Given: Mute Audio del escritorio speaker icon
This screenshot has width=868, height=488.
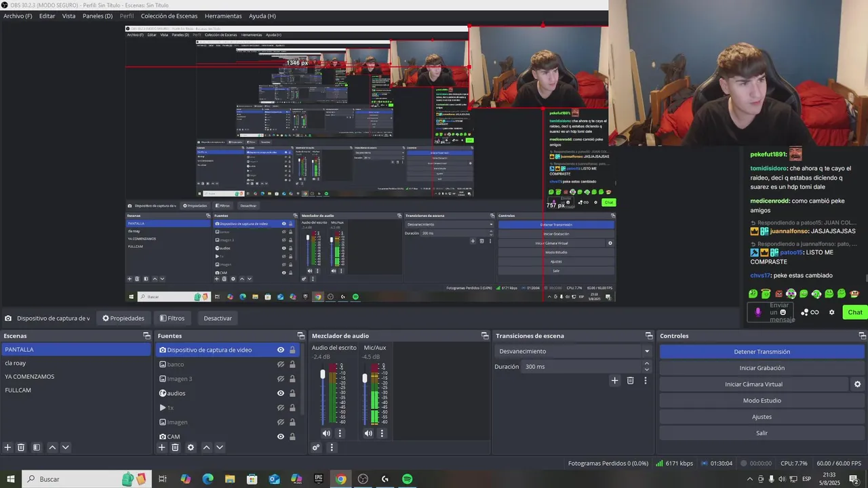Looking at the screenshot, I should coord(326,433).
